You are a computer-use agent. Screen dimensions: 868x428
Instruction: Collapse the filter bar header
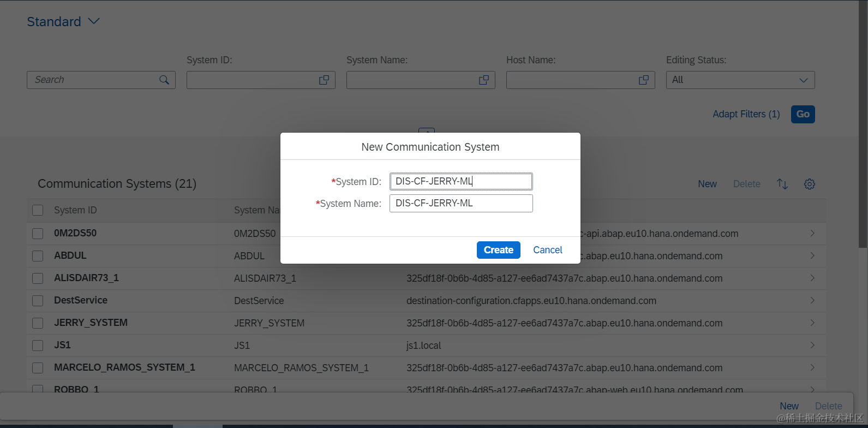point(427,131)
